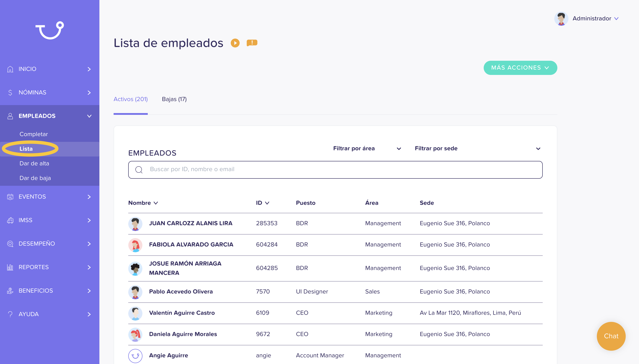Expand the Reportes menu chevron
This screenshot has height=364, width=639.
89,267
